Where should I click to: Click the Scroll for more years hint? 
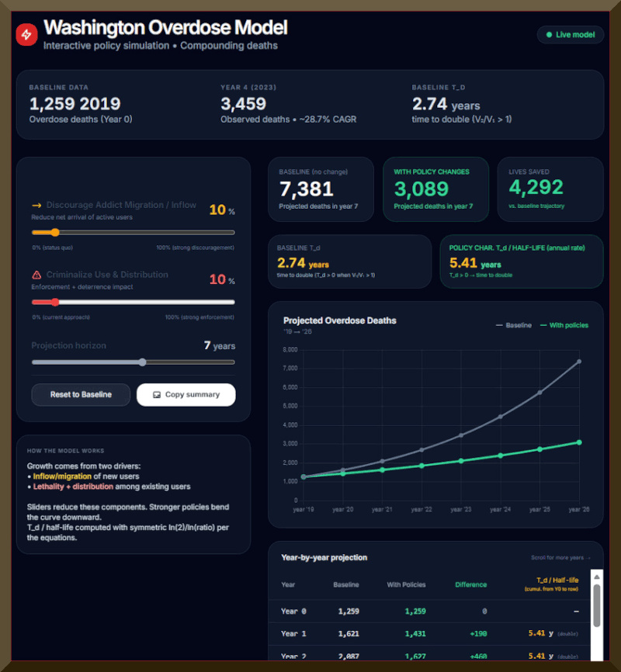pyautogui.click(x=560, y=558)
